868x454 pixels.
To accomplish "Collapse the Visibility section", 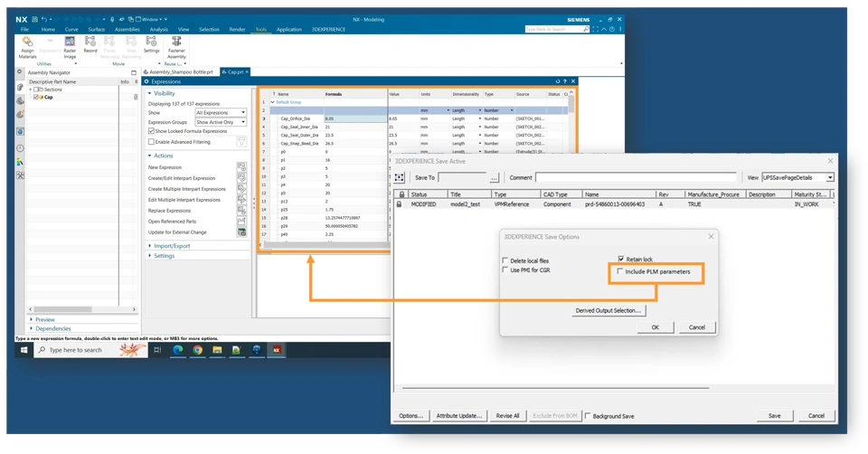I will [149, 93].
